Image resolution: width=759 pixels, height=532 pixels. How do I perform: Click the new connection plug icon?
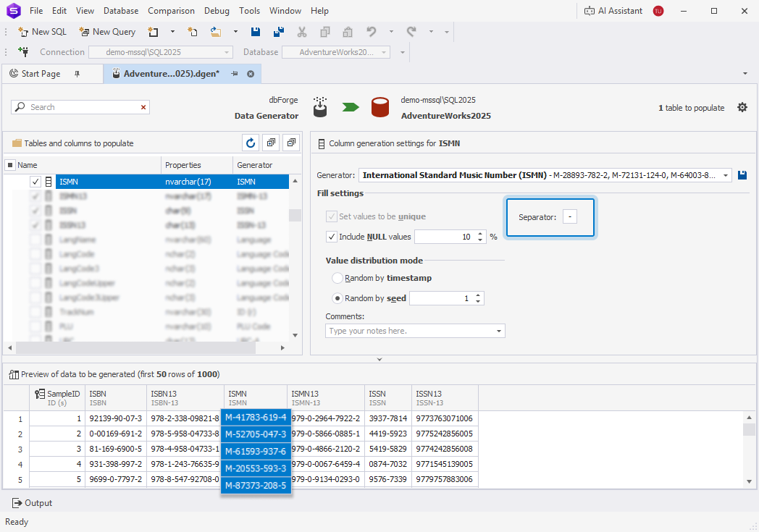click(x=23, y=51)
